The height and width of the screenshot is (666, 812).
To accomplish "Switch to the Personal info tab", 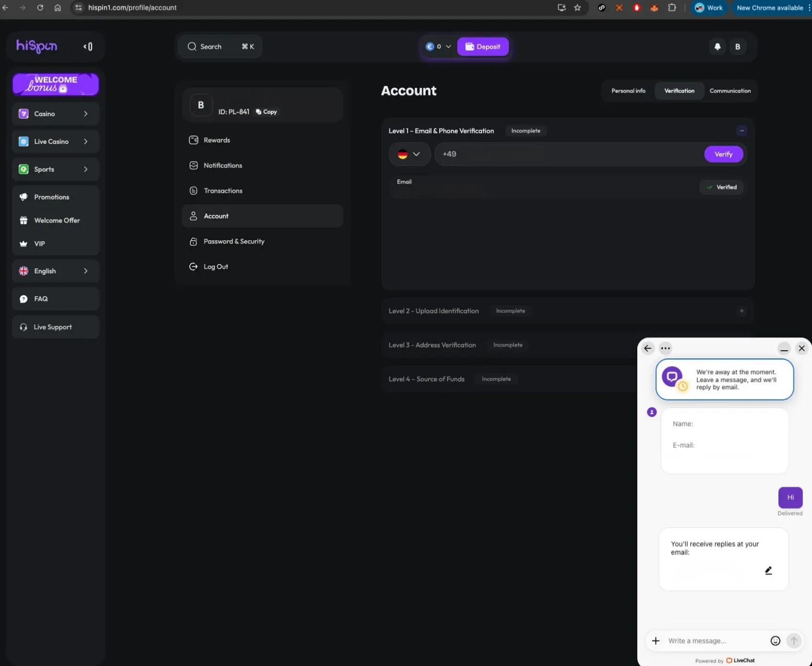I will tap(628, 91).
